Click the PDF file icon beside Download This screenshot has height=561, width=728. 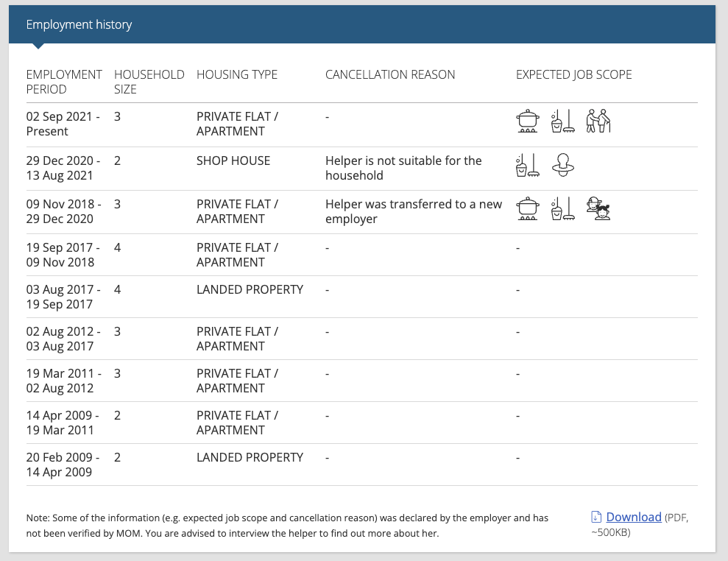point(596,517)
